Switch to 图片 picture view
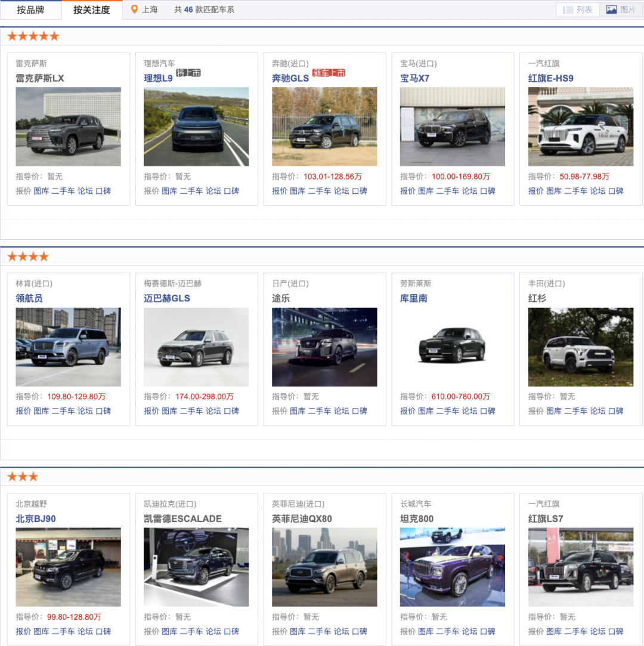This screenshot has width=644, height=646. pos(621,10)
